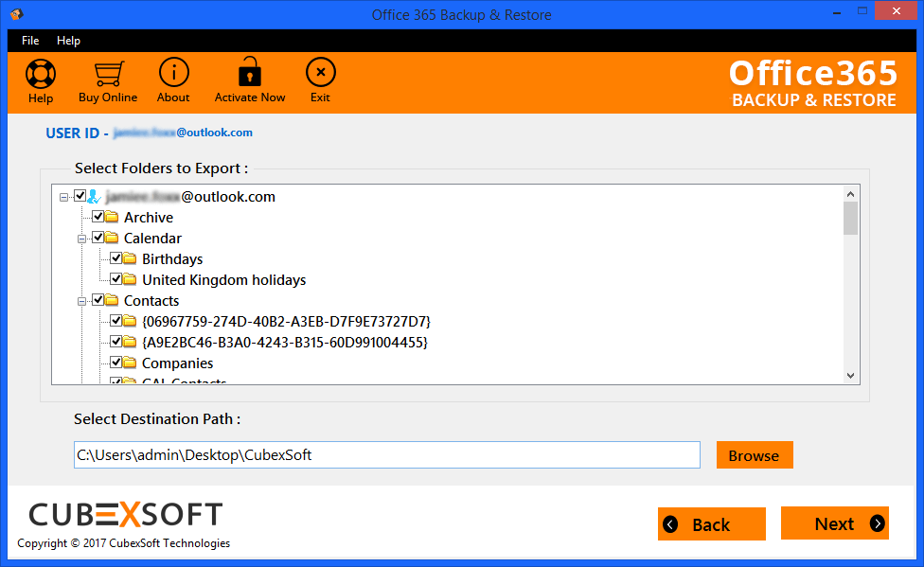This screenshot has height=567, width=924.
Task: Click the Archive folder icon
Action: click(112, 218)
